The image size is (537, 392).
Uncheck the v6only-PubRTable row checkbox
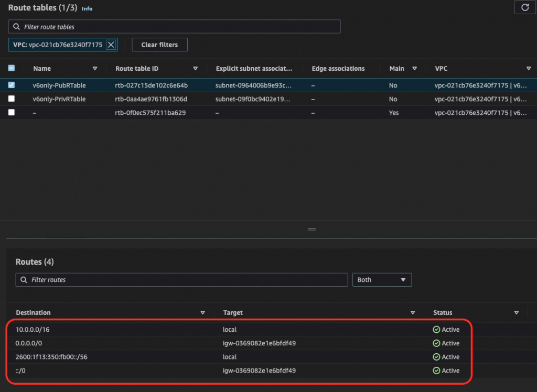coord(12,85)
